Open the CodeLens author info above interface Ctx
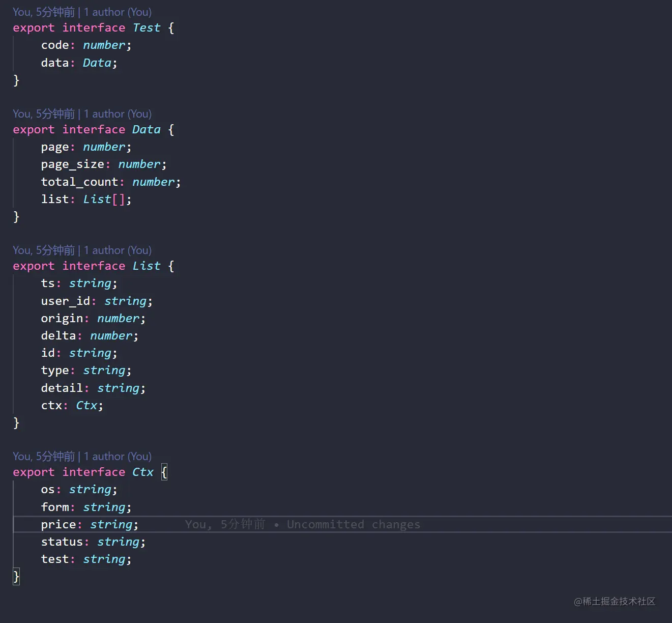The image size is (672, 623). (82, 457)
